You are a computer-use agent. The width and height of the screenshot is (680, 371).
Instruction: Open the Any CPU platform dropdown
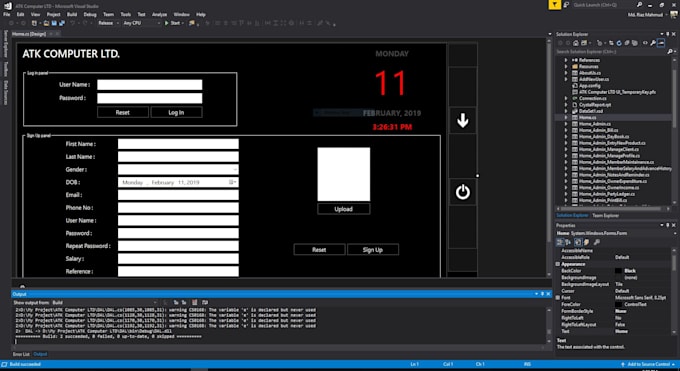[x=141, y=23]
